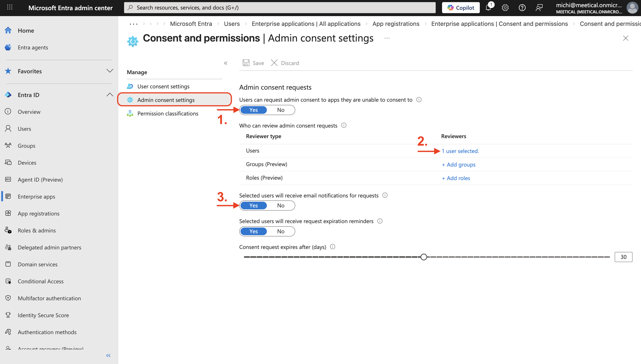Click the Add groups link

point(459,164)
